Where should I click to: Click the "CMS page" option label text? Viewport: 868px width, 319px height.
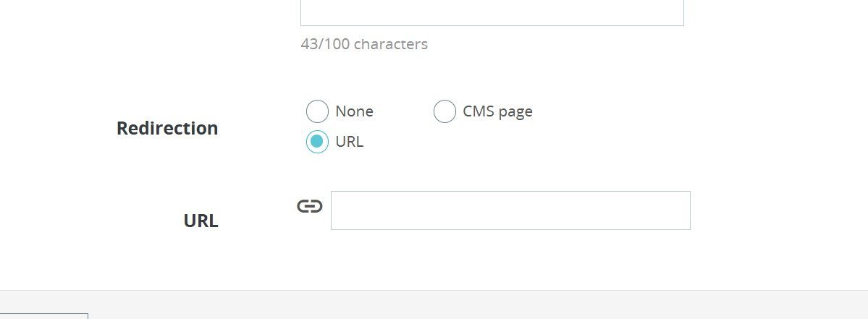click(497, 111)
